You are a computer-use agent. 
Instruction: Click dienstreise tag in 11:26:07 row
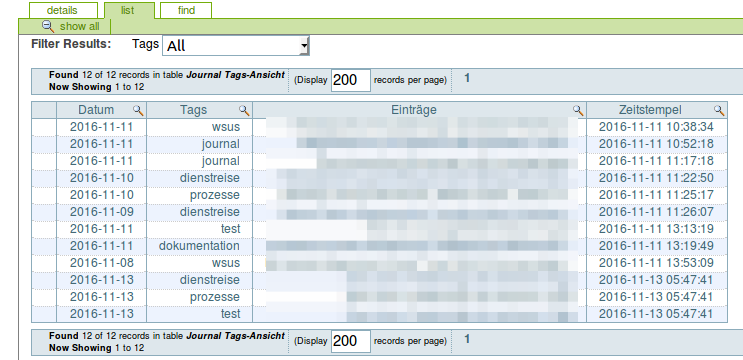pyautogui.click(x=209, y=212)
